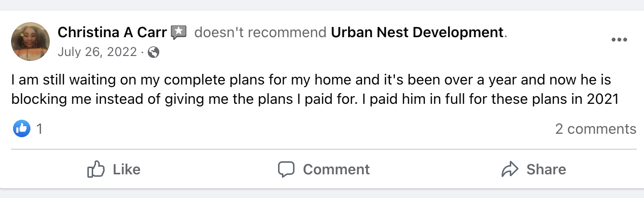
Task: Show who reacted via the count 1
Action: coord(40,129)
